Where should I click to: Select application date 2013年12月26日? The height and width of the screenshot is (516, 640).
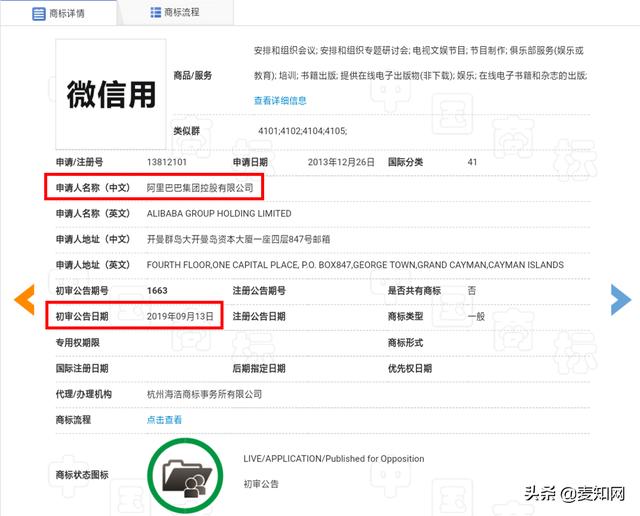point(341,162)
